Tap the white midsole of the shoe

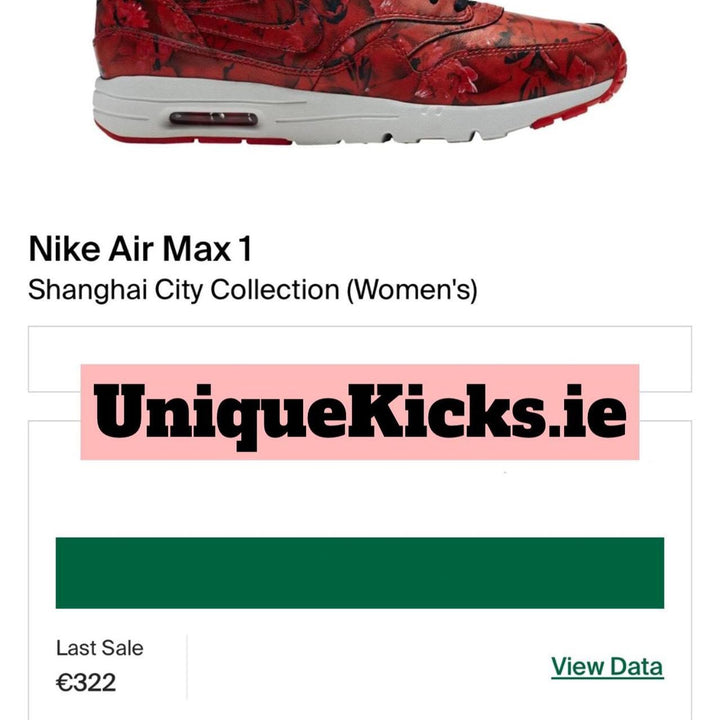pyautogui.click(x=321, y=112)
